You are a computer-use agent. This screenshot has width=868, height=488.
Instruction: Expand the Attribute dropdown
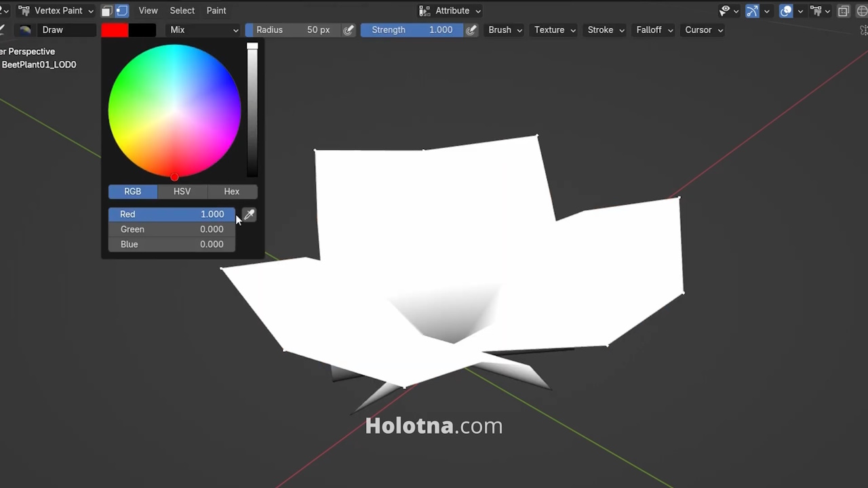(x=450, y=11)
